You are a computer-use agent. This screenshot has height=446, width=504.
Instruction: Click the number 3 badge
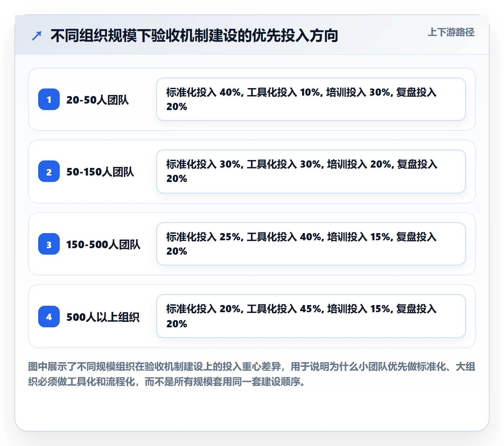click(49, 244)
